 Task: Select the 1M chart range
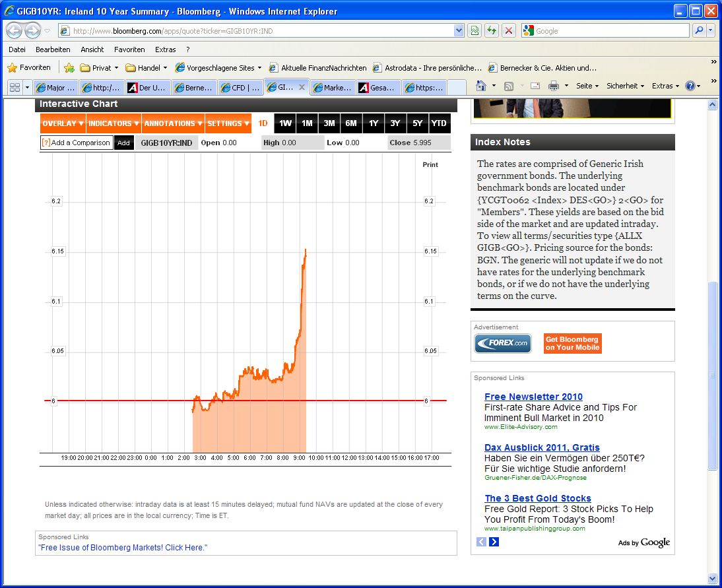[307, 123]
